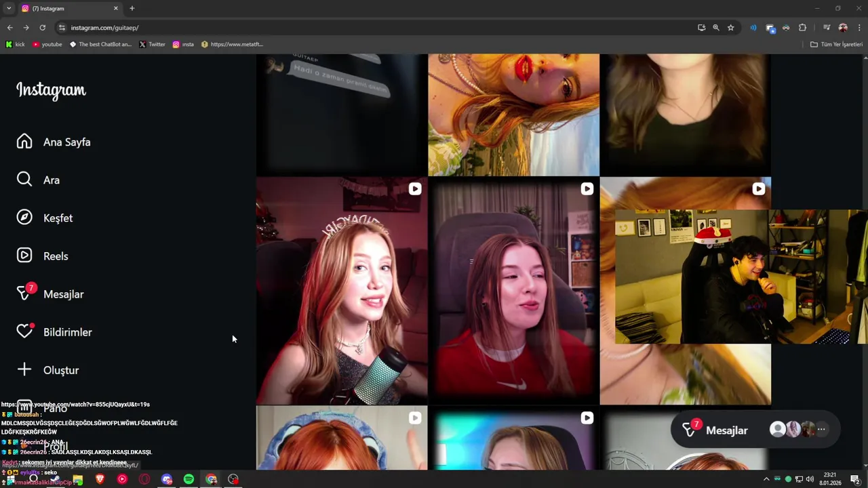Open bottom reel with blue headphones

(342, 438)
